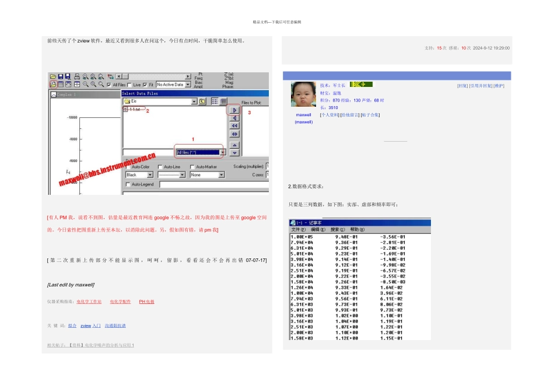Screen dimensions: 554x392
Task: Open Notepad 编辑(E) menu
Action: (x=318, y=230)
